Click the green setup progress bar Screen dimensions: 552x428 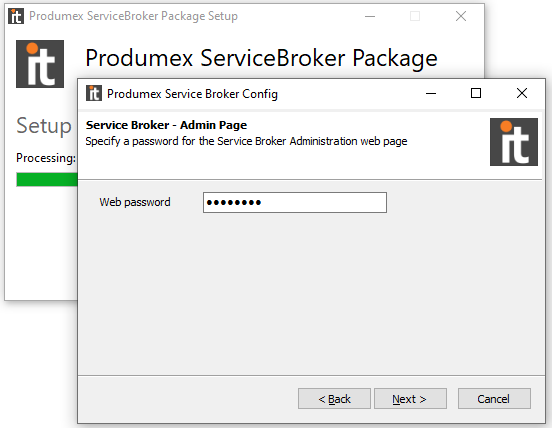47,180
